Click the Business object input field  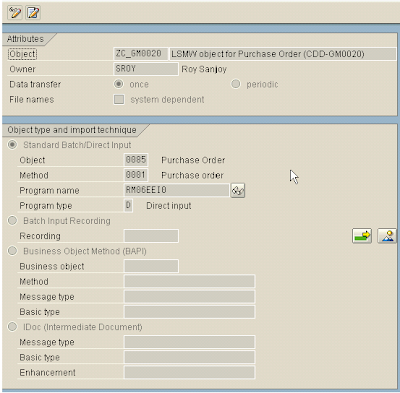coord(151,266)
